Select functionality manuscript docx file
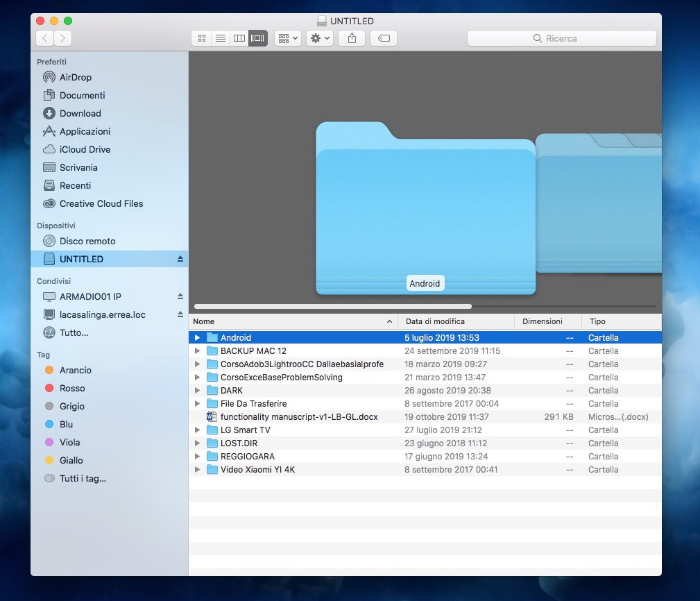 (x=298, y=417)
